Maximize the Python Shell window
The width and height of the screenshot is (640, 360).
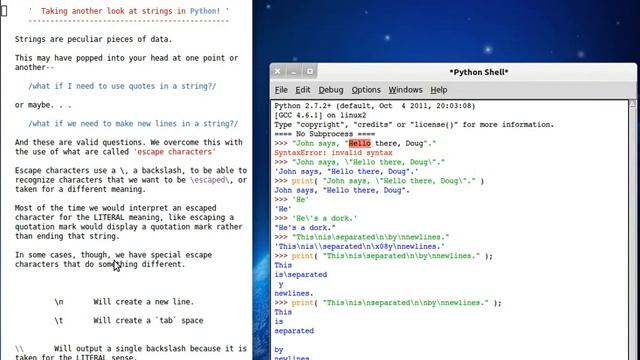click(309, 71)
